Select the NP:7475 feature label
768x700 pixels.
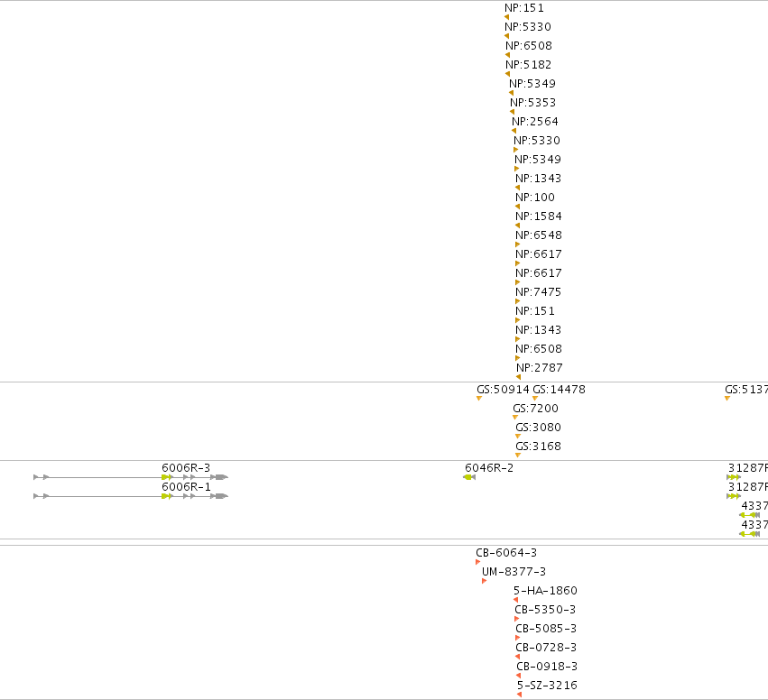tap(538, 292)
